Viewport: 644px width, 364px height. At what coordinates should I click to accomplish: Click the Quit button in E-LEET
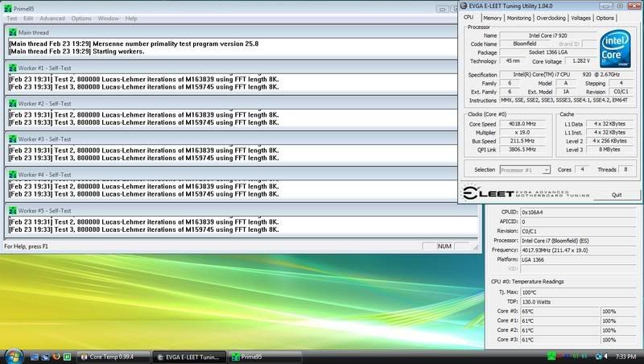(x=617, y=195)
